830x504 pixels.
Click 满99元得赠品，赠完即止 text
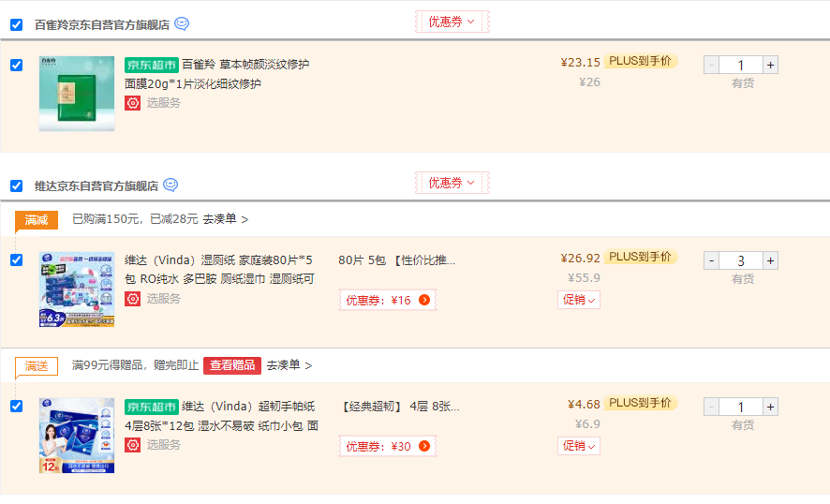coord(135,365)
